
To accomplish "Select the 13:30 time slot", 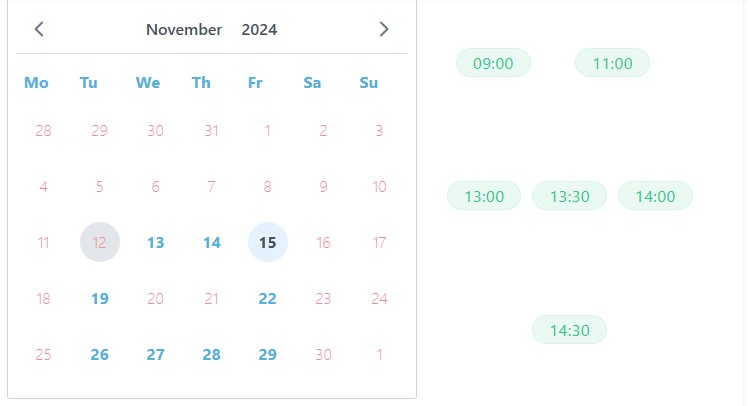I will click(x=569, y=196).
